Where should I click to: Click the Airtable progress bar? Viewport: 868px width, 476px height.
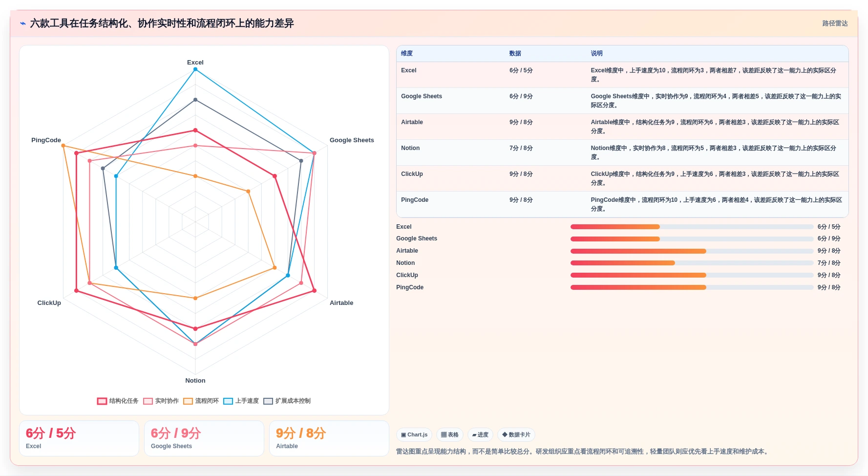(692, 251)
